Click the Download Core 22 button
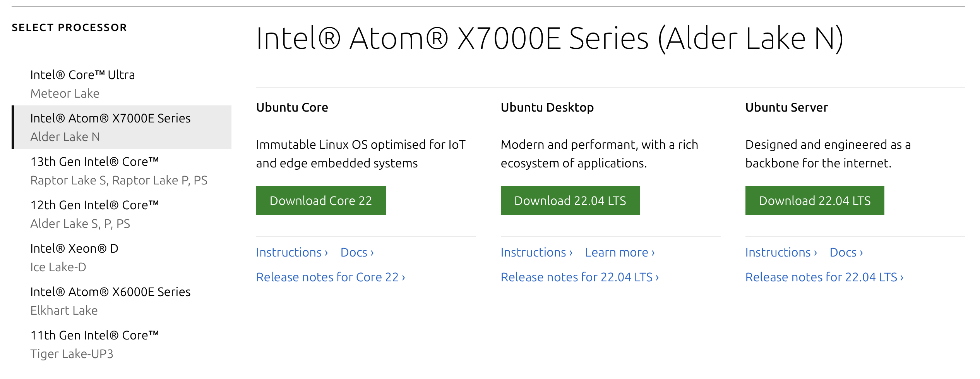Screen dimensions: 980x379 (x=320, y=200)
